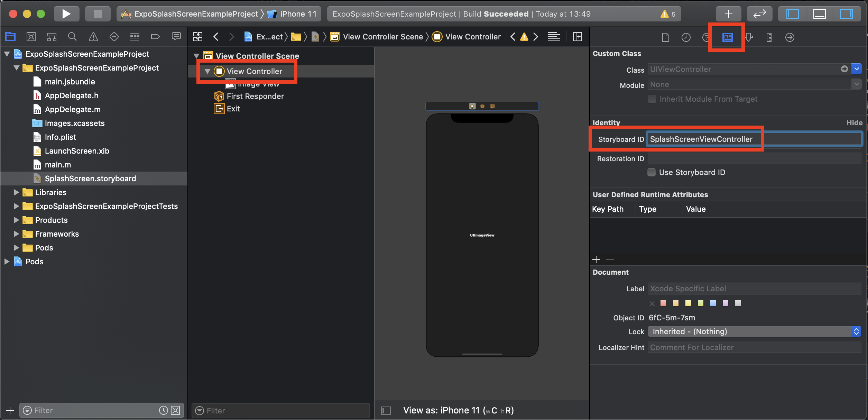Click the Run (play) button

point(66,14)
